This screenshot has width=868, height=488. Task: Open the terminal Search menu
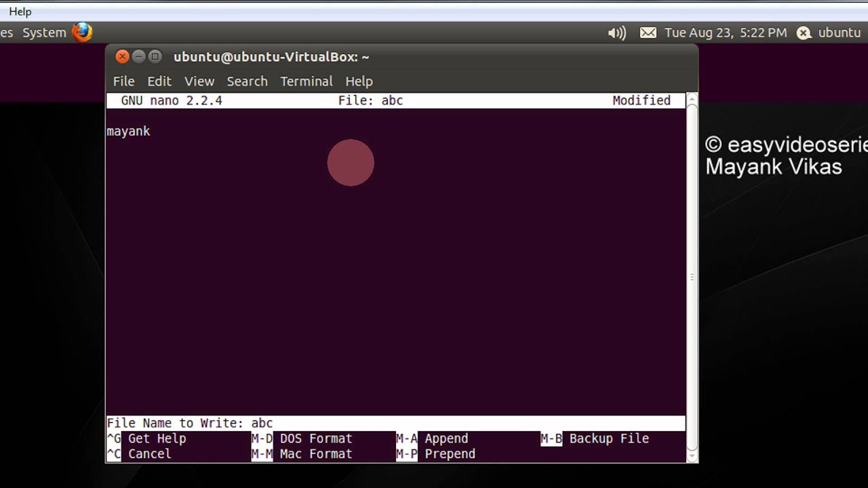tap(247, 81)
